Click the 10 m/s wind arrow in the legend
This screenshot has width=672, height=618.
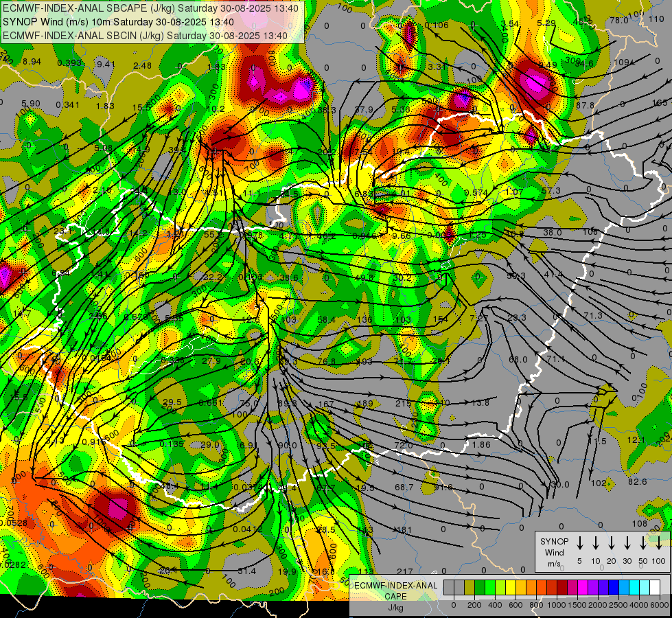pyautogui.click(x=595, y=543)
